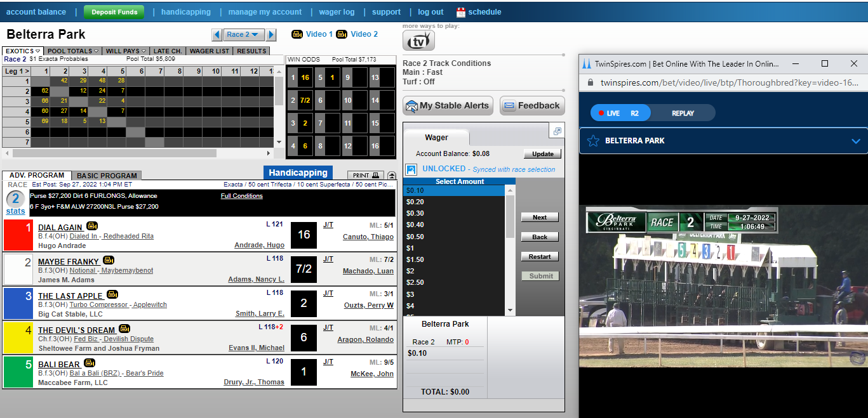868x418 pixels.
Task: Favorite Belterra Park with the star icon
Action: tap(593, 141)
